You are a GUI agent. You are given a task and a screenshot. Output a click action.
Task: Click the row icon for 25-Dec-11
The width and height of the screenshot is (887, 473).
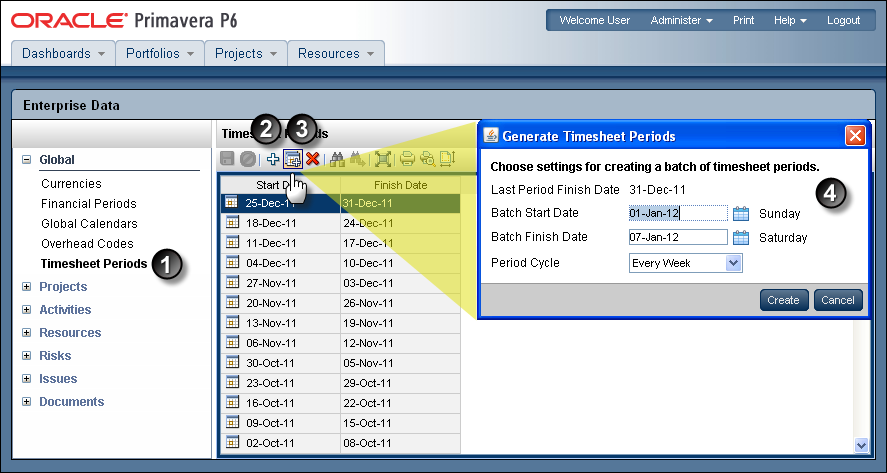point(231,203)
